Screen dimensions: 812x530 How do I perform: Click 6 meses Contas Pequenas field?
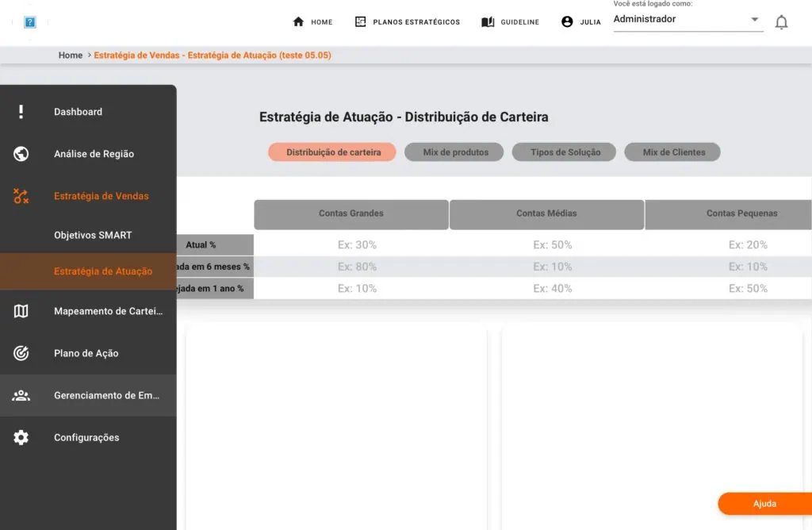click(x=729, y=267)
